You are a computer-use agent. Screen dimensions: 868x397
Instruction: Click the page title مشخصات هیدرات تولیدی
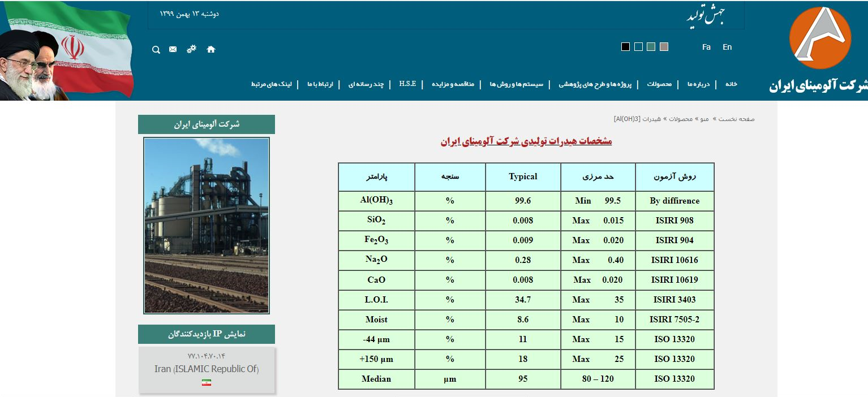(526, 141)
